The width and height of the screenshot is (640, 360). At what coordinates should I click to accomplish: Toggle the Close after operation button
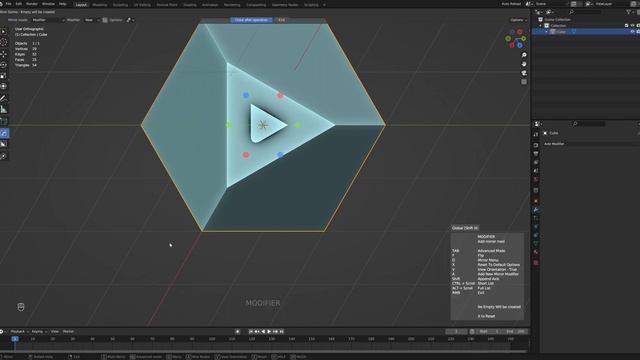tap(251, 20)
